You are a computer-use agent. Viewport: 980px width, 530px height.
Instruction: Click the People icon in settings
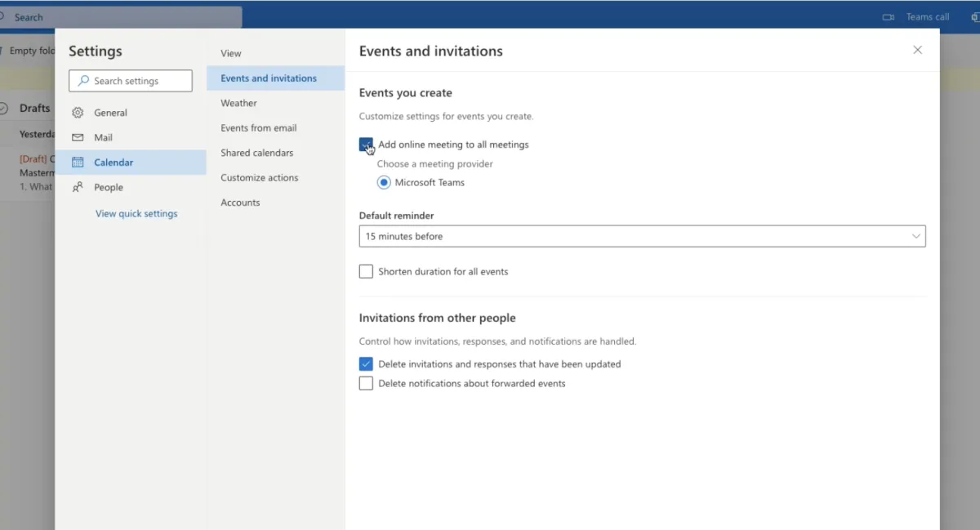78,187
